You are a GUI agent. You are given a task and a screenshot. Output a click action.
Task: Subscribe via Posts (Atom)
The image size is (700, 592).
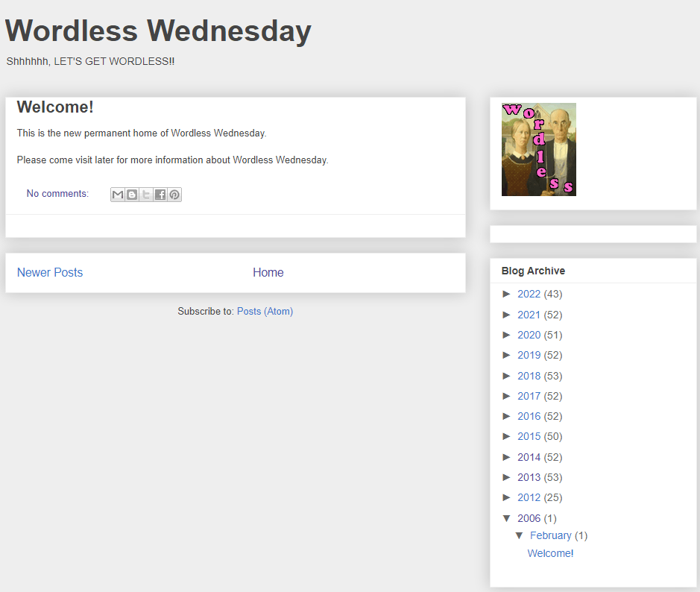[x=265, y=311]
